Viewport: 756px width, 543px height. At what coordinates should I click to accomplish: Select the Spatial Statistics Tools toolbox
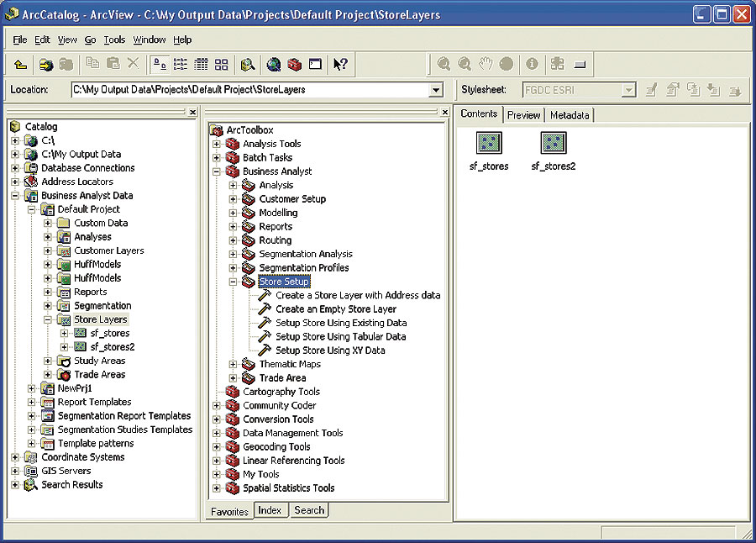tap(288, 488)
